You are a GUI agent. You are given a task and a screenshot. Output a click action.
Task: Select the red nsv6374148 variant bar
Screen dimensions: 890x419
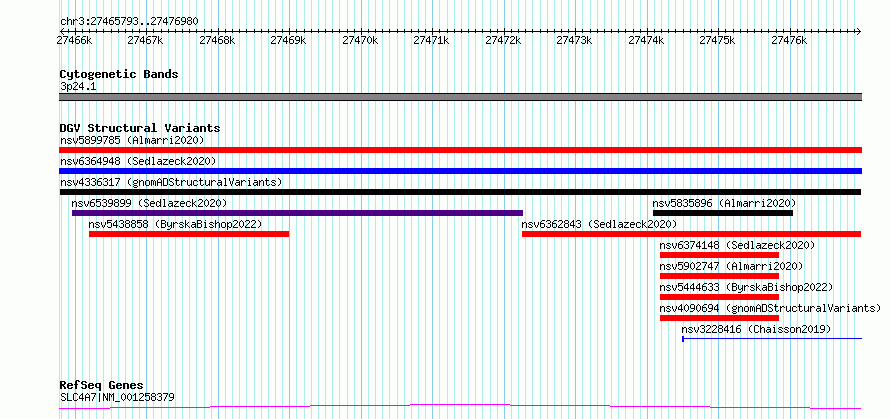tap(719, 255)
